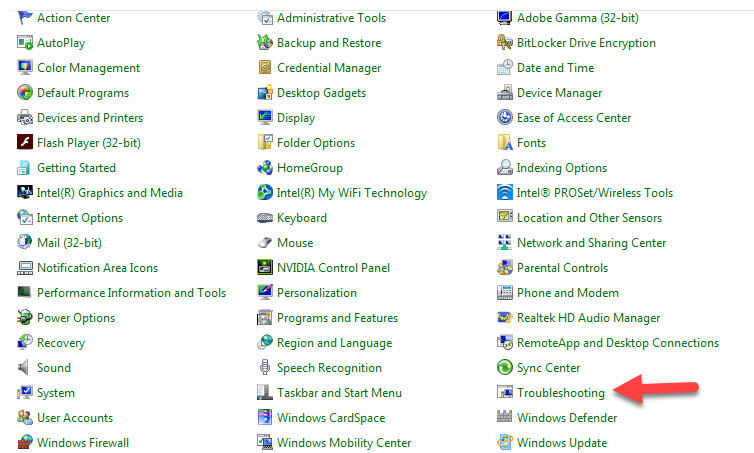Viewport: 754px width, 453px height.
Task: Open the Sync Center icon
Action: click(505, 368)
